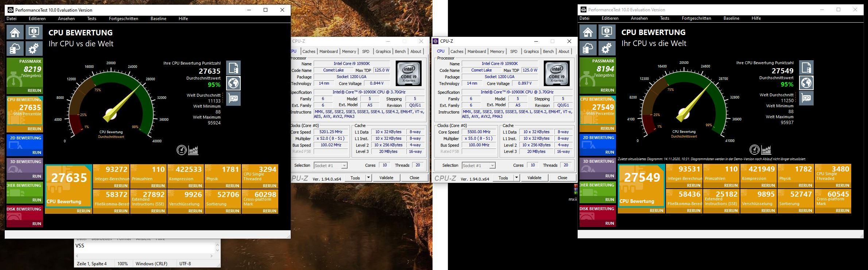Image resolution: width=868 pixels, height=270 pixels.
Task: Open system information icon in left PerformanceTest window
Action: click(34, 32)
